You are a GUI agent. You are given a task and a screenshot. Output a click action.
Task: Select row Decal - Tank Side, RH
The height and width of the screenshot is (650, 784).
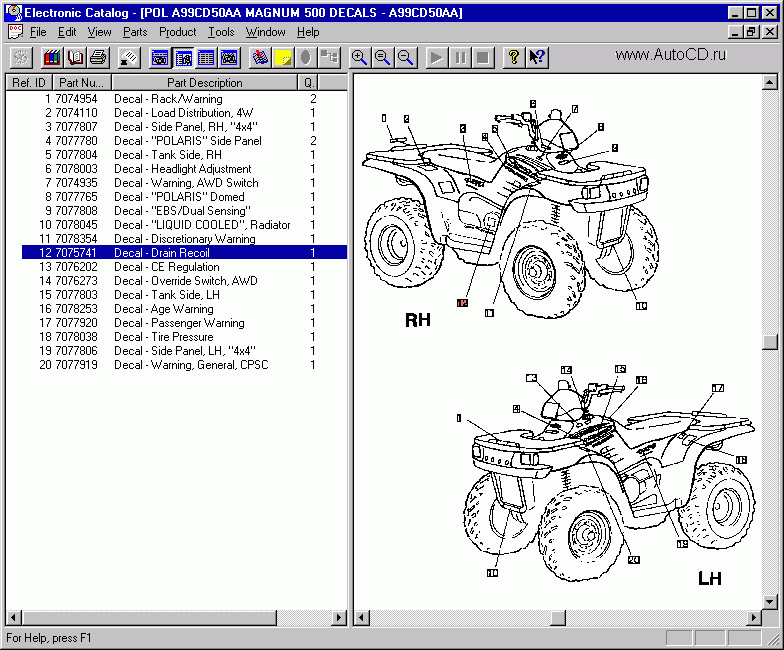[x=184, y=155]
